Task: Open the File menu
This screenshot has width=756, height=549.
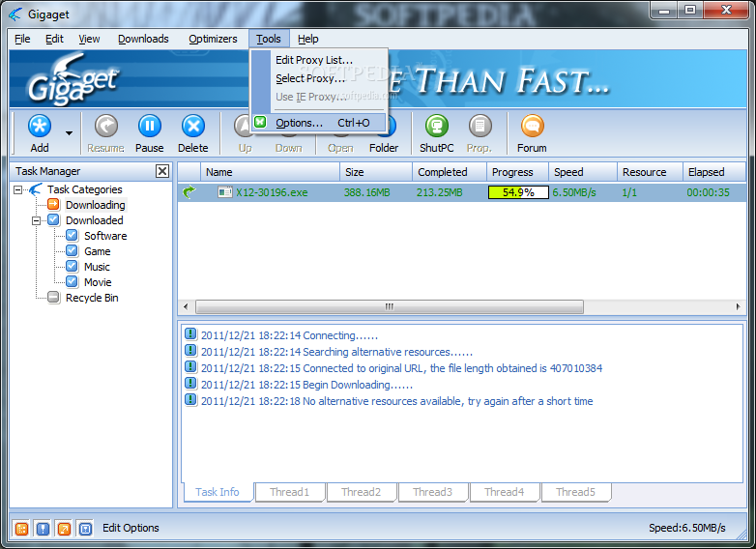Action: click(22, 39)
